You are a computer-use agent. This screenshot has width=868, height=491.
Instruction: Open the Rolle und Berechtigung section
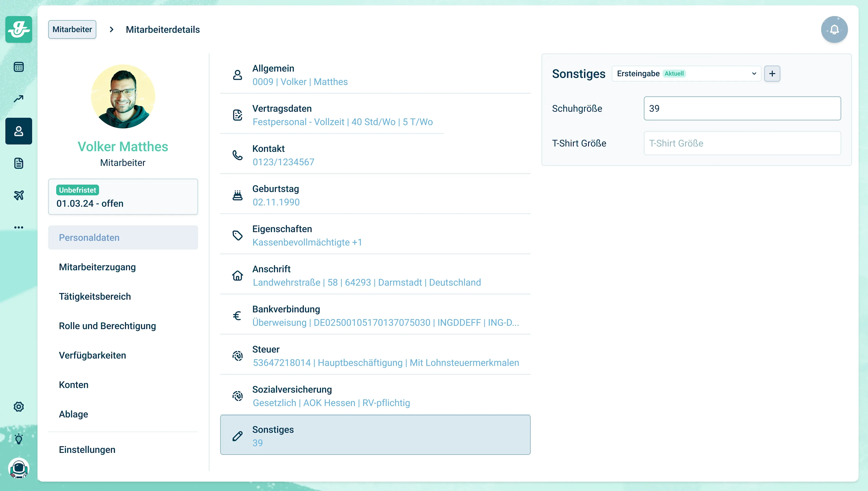coord(107,326)
